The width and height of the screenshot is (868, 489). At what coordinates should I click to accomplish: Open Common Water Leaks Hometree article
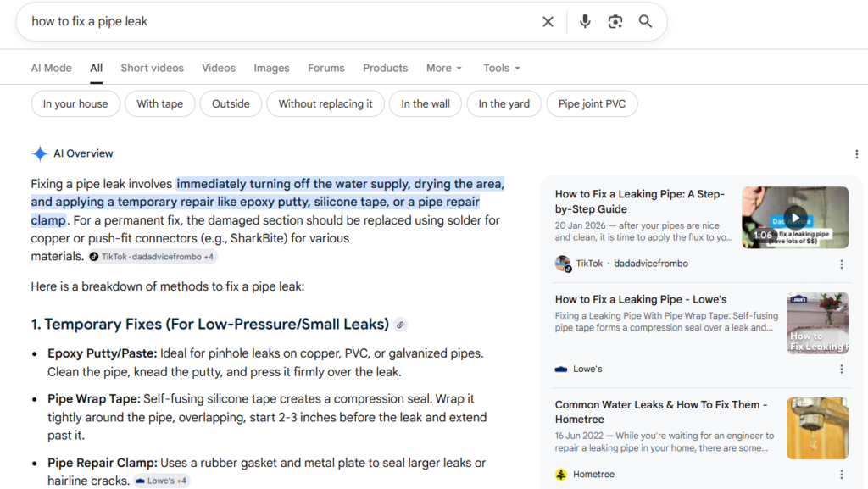pyautogui.click(x=661, y=412)
